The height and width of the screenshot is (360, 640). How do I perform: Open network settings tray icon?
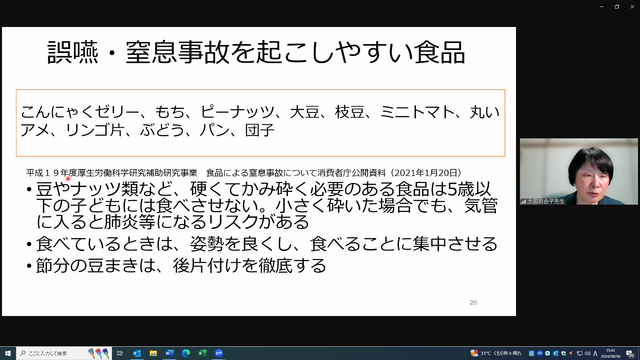coord(579,353)
